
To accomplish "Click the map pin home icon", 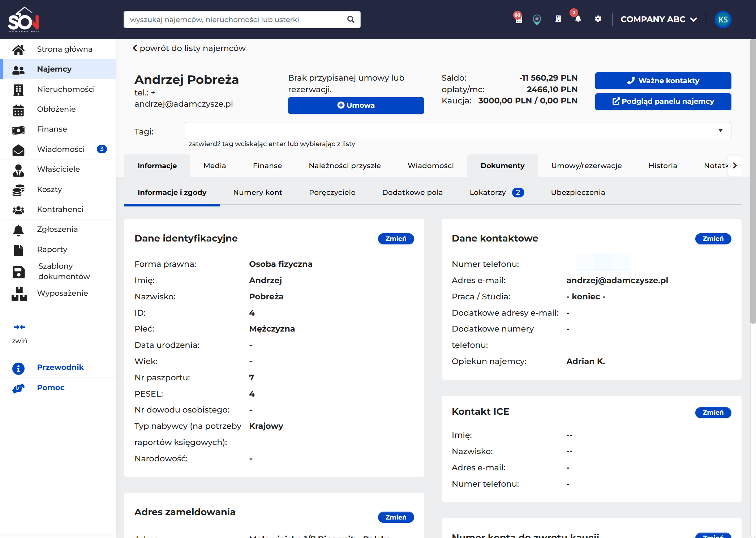I will pos(537,20).
